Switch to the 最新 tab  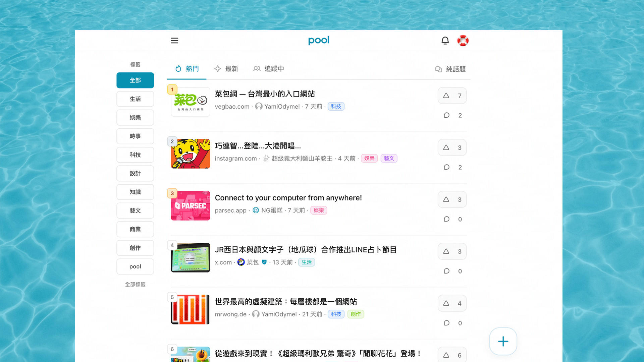coord(226,69)
